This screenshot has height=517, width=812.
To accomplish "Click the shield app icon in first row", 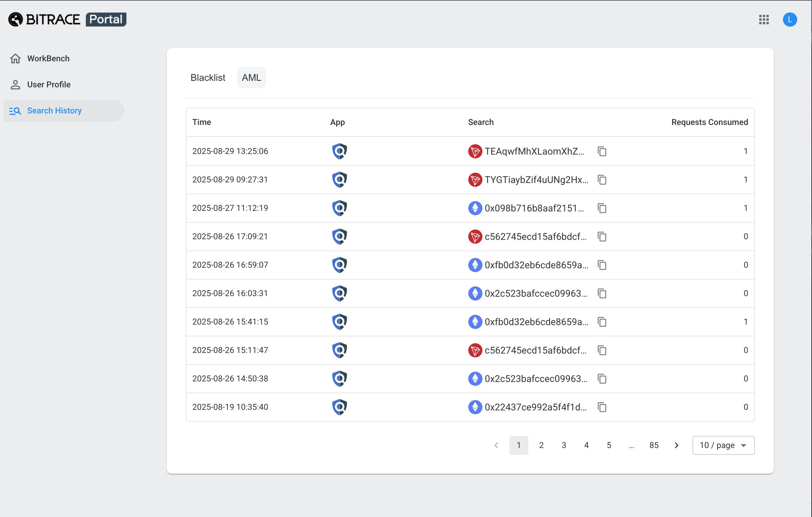I will pyautogui.click(x=339, y=151).
